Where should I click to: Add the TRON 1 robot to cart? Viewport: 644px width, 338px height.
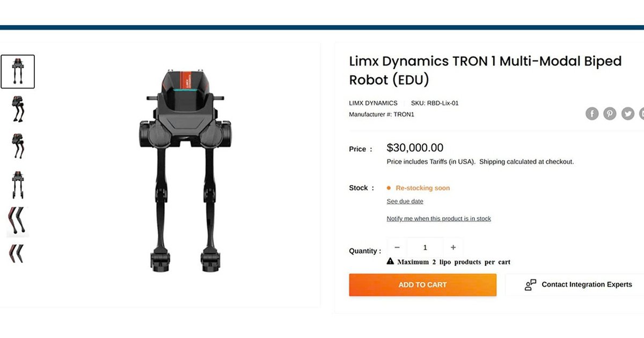tap(422, 285)
